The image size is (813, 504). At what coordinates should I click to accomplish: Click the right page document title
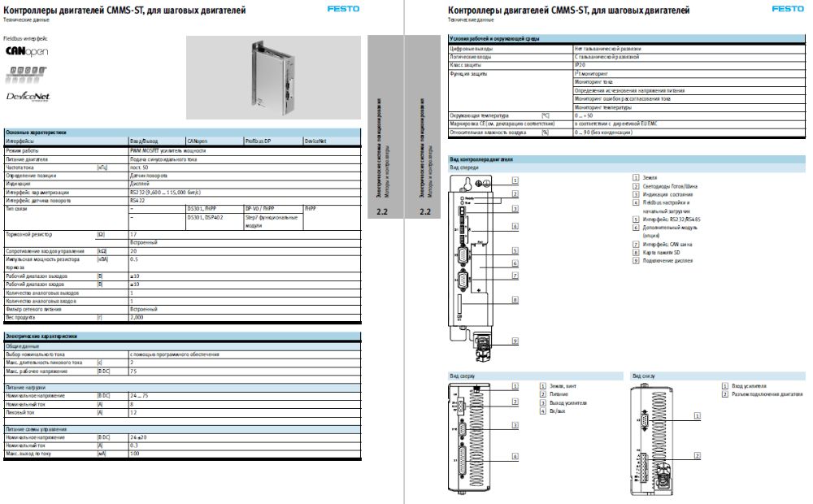click(569, 10)
